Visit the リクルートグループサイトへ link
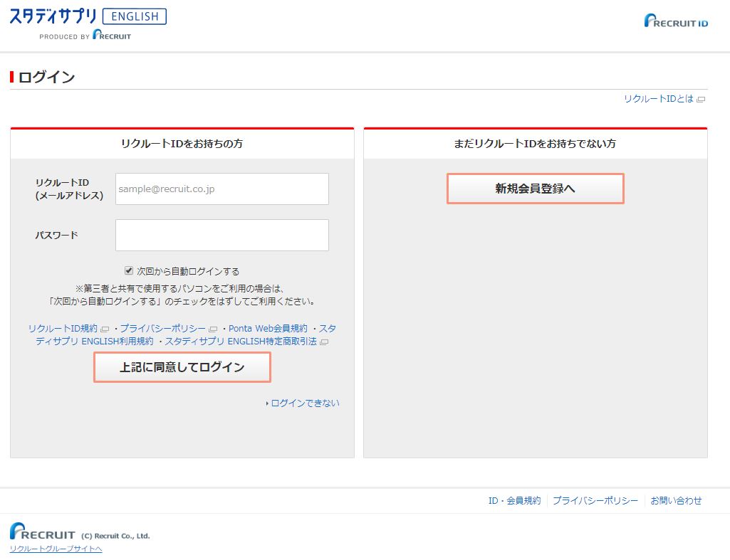Image resolution: width=730 pixels, height=560 pixels. click(x=56, y=549)
